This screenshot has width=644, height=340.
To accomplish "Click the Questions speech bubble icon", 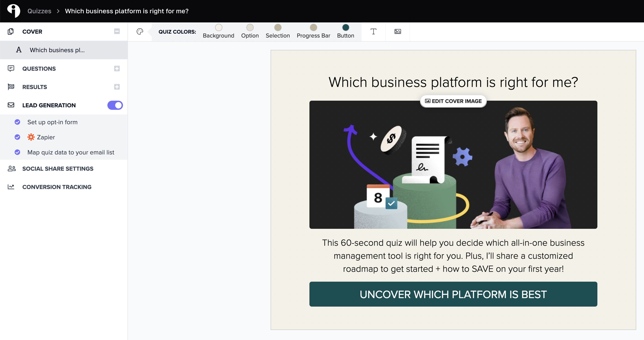I will click(11, 68).
